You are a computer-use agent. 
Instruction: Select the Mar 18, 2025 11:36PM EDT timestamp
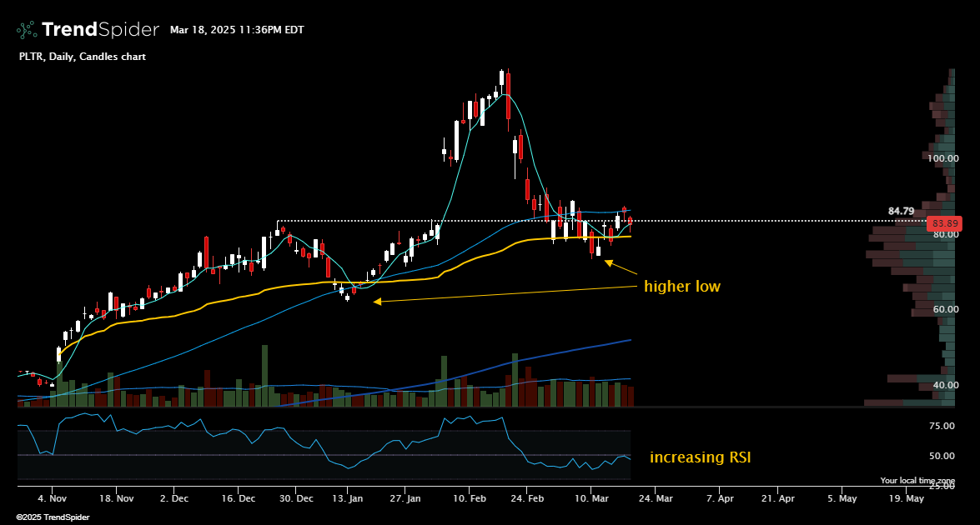[237, 29]
